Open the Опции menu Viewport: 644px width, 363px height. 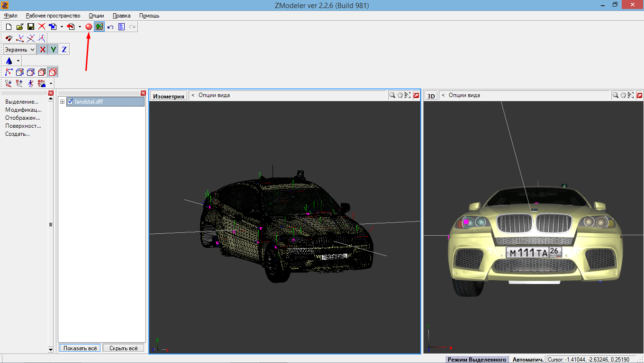96,16
